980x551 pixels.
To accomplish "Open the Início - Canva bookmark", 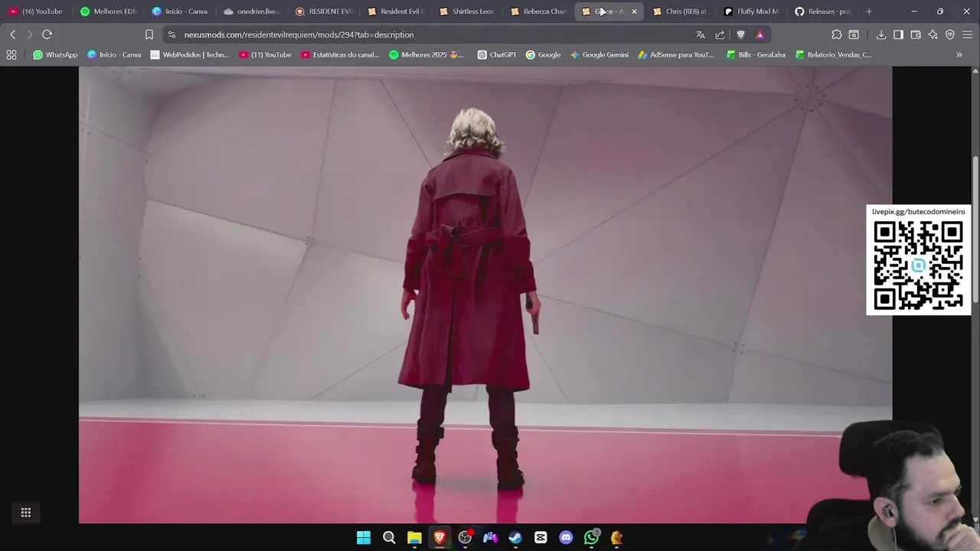I will [x=114, y=54].
